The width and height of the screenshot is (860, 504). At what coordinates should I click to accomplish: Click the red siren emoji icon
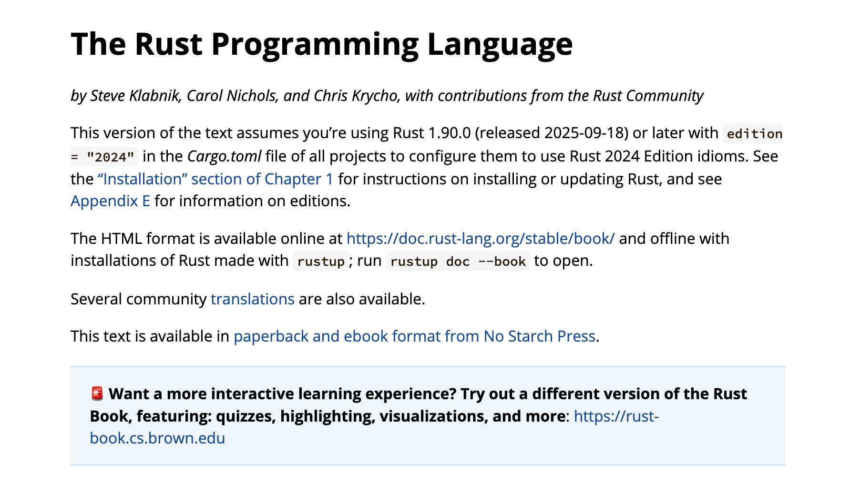(x=97, y=394)
